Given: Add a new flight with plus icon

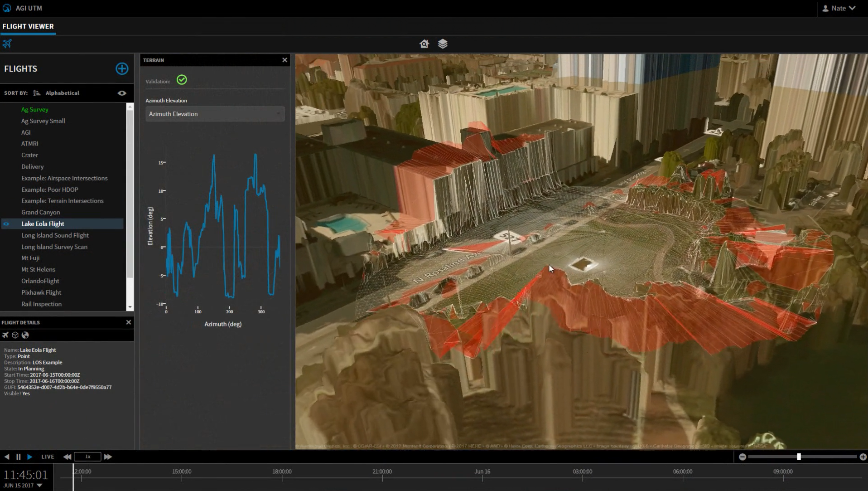Looking at the screenshot, I should 121,68.
